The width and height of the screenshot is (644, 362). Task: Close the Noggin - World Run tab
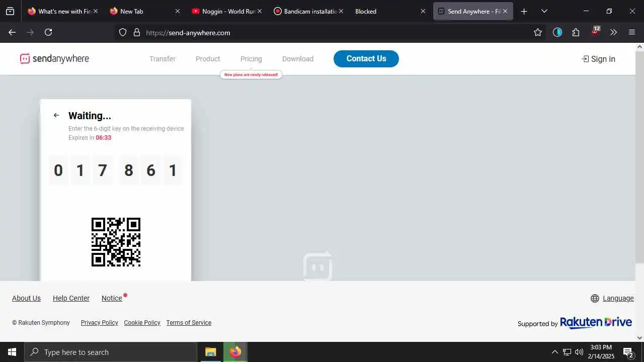tap(259, 11)
